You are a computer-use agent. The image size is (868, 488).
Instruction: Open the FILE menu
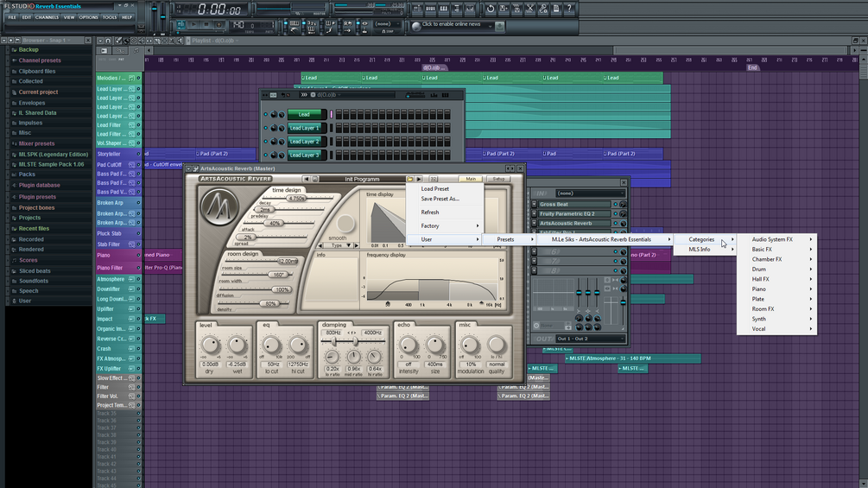pyautogui.click(x=12, y=17)
